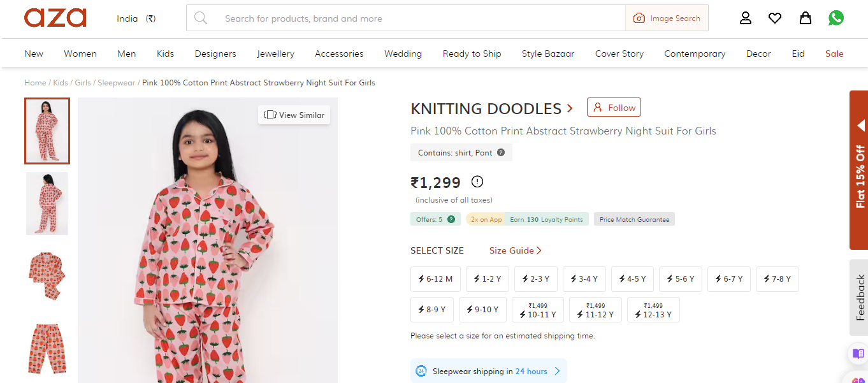Open the wishlist heart icon
The height and width of the screenshot is (383, 868).
pyautogui.click(x=775, y=18)
